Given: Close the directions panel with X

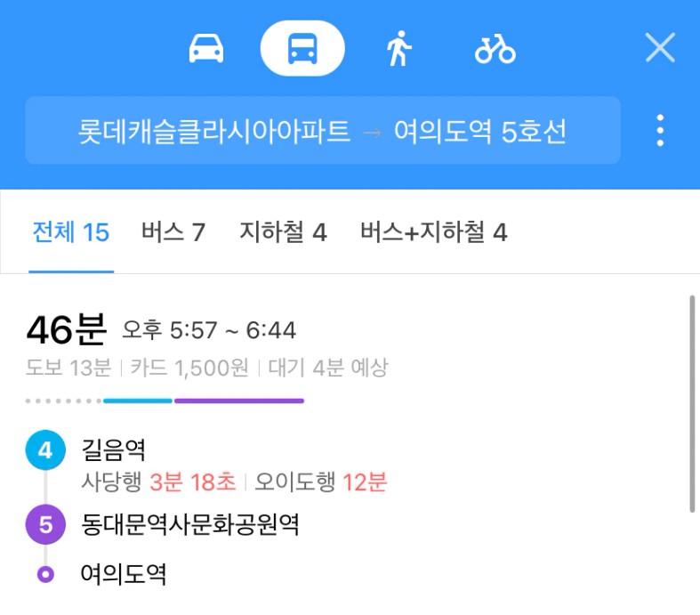Looking at the screenshot, I should [x=660, y=47].
